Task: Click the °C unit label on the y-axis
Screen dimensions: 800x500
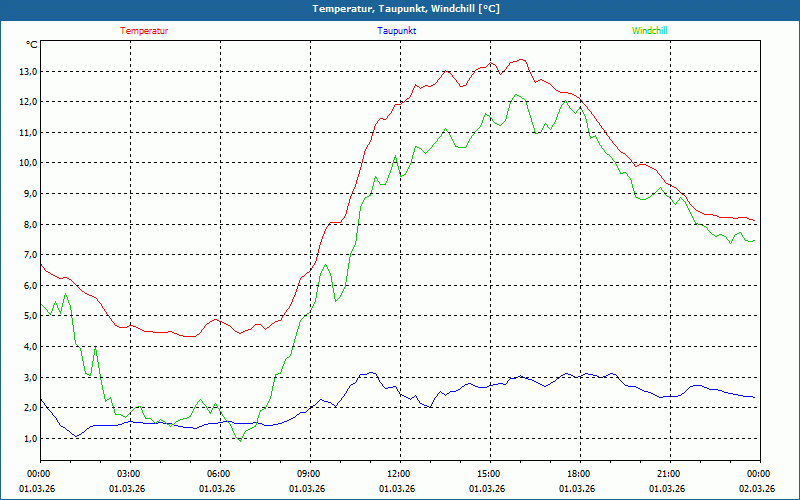Action: click(32, 45)
